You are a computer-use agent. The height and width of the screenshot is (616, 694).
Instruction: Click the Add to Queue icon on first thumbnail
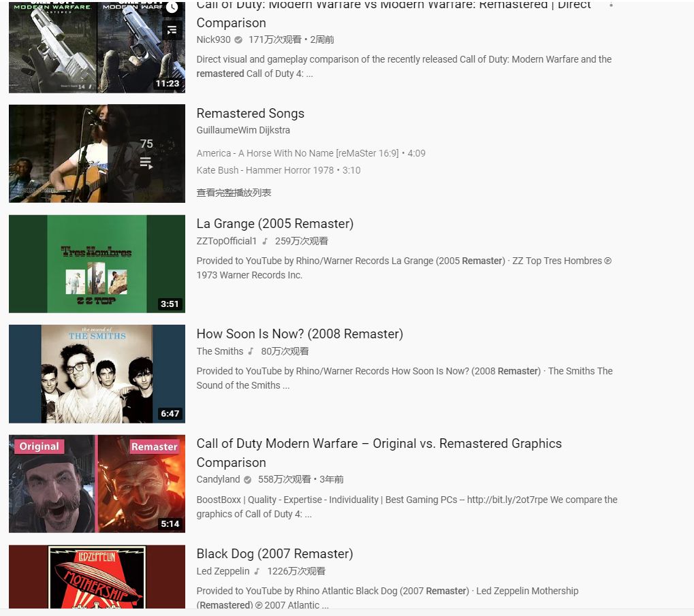click(172, 30)
